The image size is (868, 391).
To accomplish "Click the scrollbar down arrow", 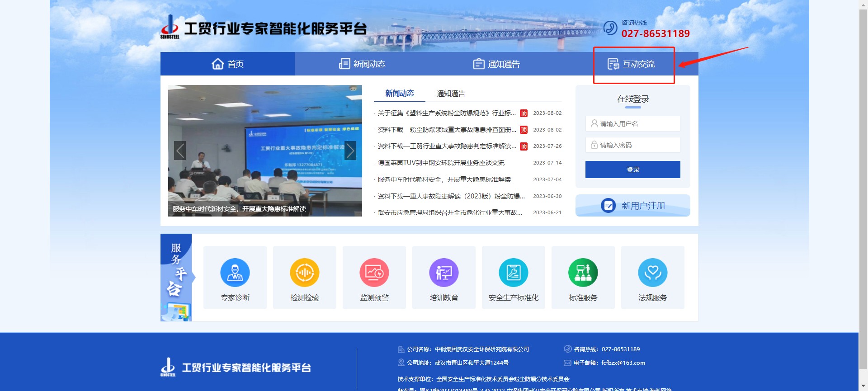I will click(863, 386).
